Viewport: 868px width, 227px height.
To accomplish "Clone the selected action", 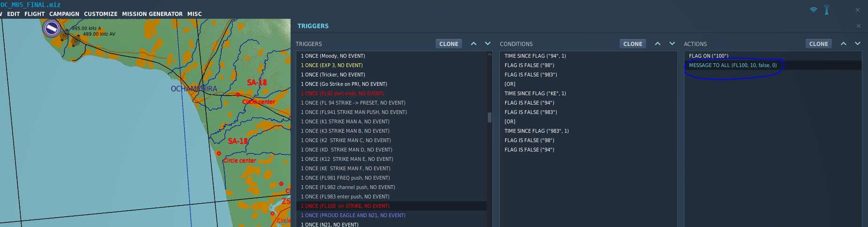I will click(x=819, y=44).
